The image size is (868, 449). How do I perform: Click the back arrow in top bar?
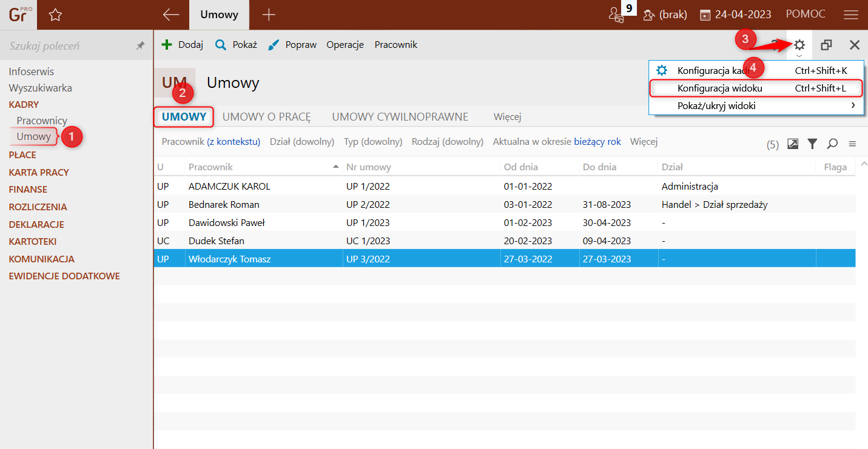click(171, 15)
